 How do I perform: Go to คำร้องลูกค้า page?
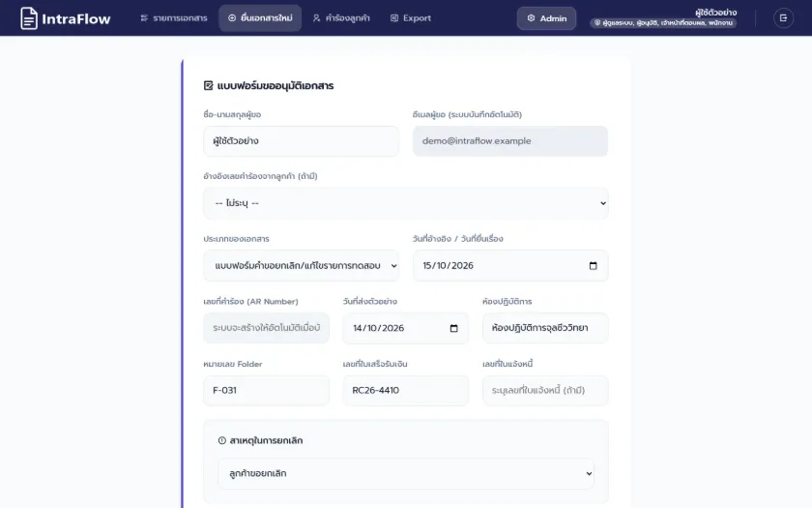[x=341, y=18]
